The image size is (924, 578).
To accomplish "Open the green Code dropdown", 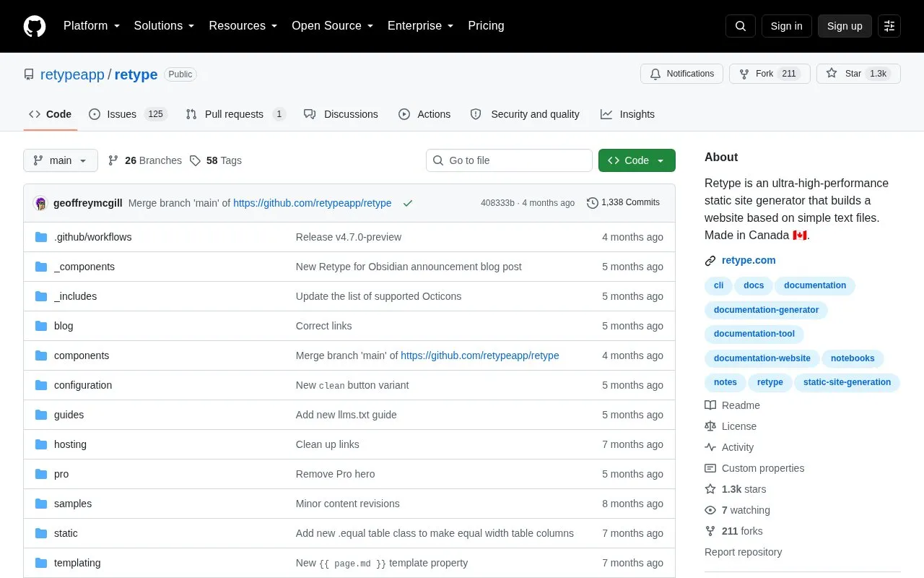I will click(x=637, y=160).
